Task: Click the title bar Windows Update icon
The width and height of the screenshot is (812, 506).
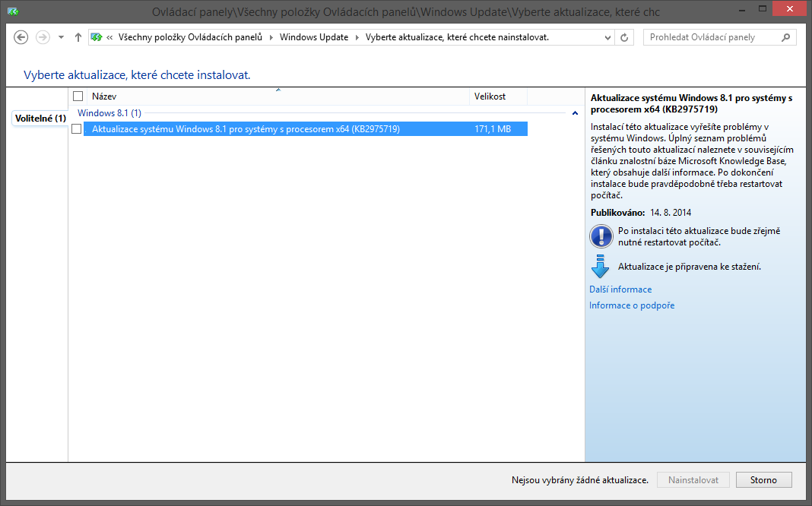Action: point(14,11)
